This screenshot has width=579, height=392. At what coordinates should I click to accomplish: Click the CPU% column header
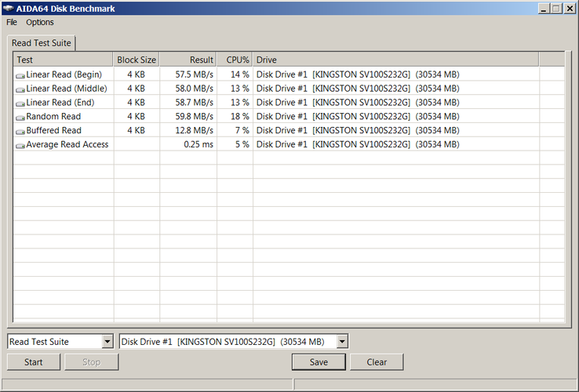click(x=235, y=60)
